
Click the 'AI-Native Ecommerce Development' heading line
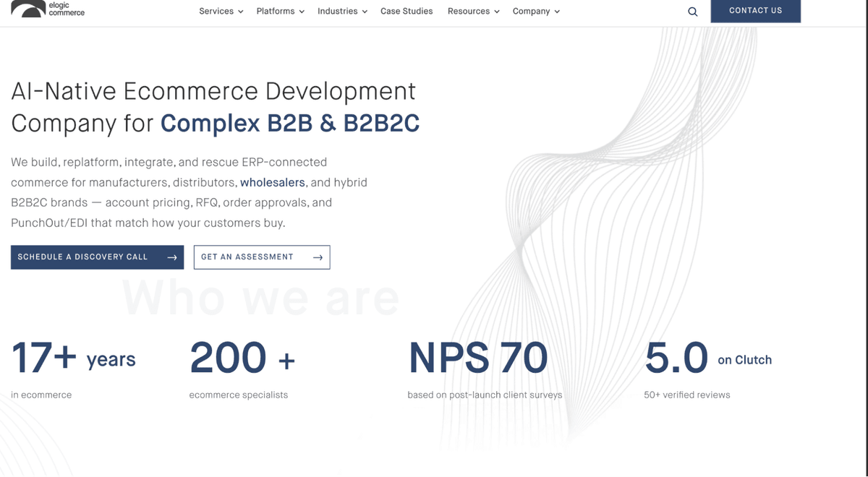pos(213,92)
